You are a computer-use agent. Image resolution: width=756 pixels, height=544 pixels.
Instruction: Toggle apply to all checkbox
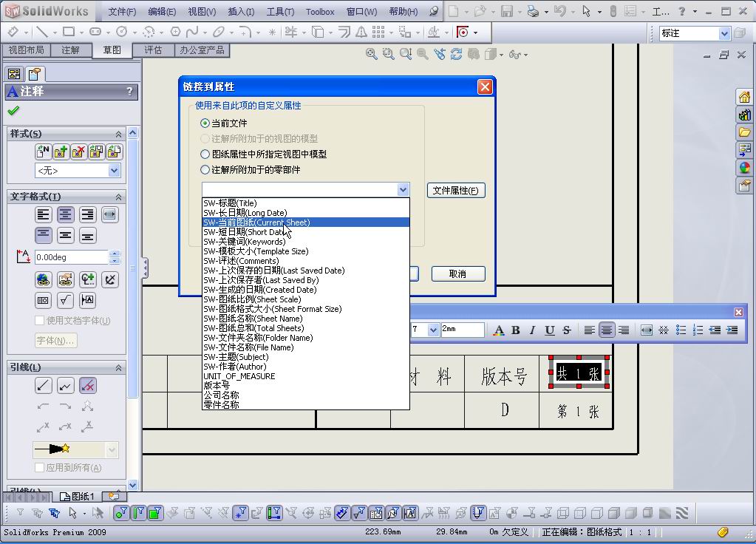click(x=40, y=467)
